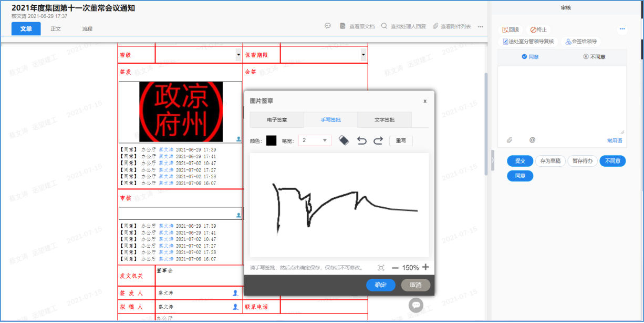This screenshot has height=323, width=644.
Task: Open 查看附件列表 attachment list
Action: 452,26
